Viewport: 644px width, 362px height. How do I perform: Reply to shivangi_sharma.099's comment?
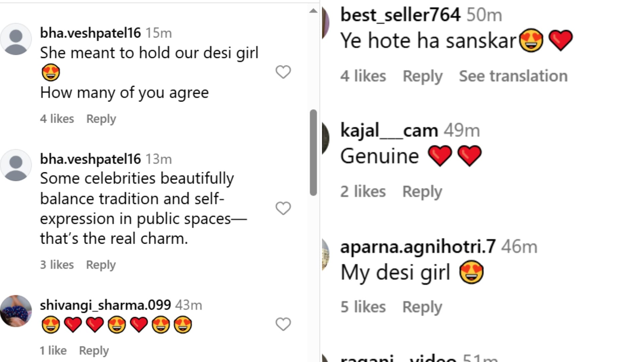94,351
